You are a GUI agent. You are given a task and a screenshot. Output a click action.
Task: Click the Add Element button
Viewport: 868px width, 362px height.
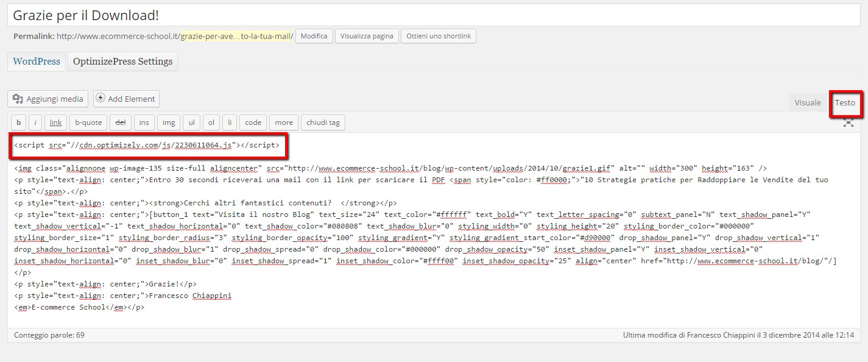click(x=126, y=99)
